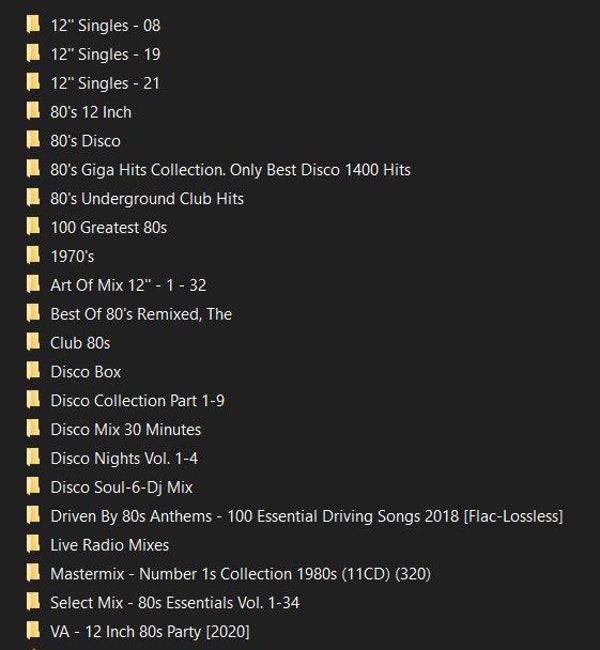Viewport: 600px width, 650px height.
Task: Click folder icon for Live Radio Mixes
Action: point(33,544)
